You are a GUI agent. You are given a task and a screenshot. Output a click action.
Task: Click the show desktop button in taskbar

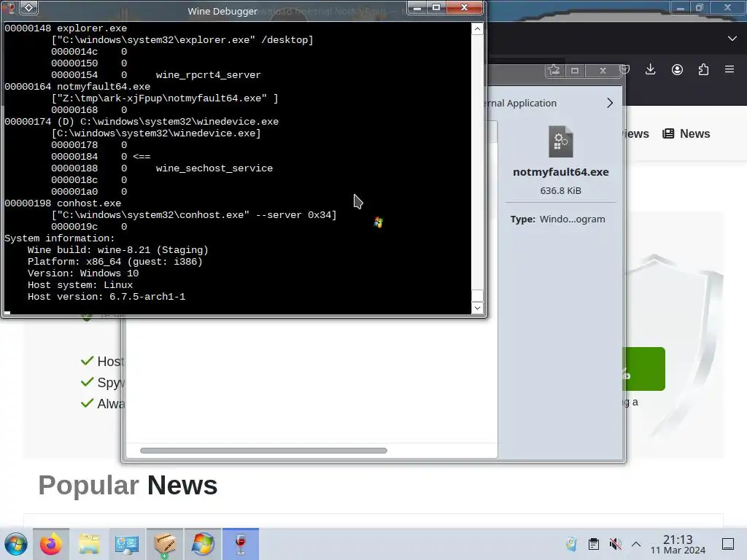(728, 544)
